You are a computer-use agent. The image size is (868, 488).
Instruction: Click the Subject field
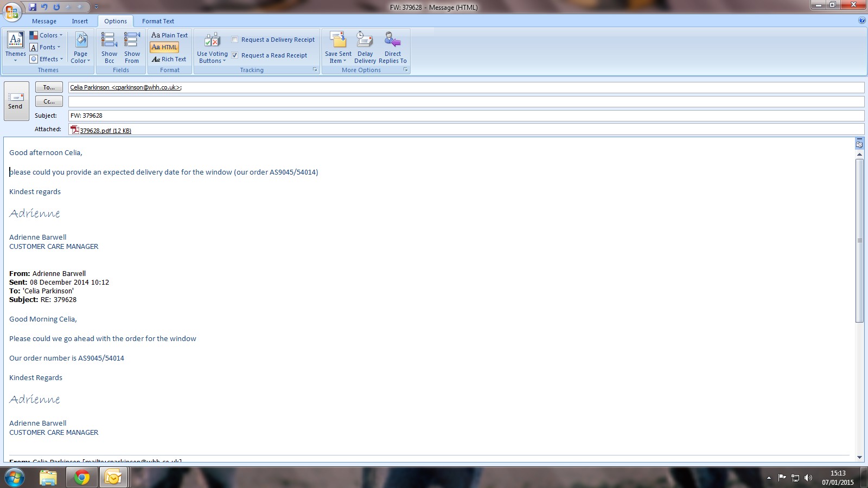466,115
